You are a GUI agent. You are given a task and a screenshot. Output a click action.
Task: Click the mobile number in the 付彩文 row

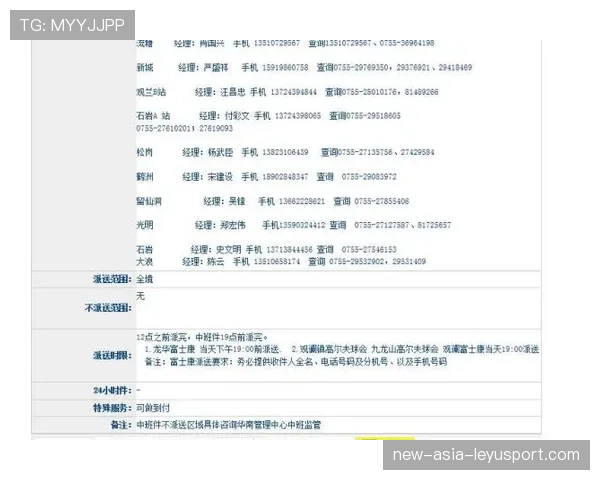[x=298, y=116]
